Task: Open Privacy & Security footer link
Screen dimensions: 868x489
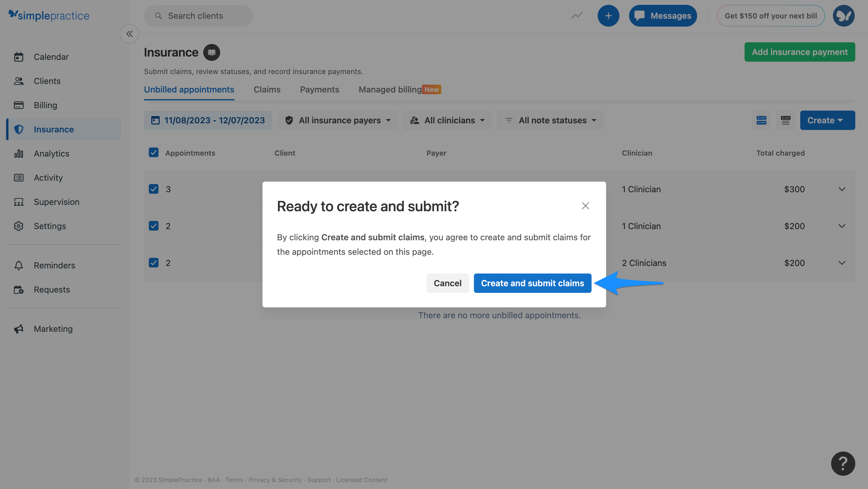Action: coord(275,480)
